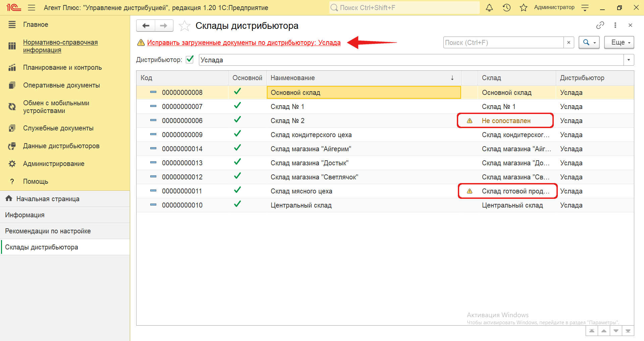Screen dimensions: 644x341
Task: Sort by the Код column header
Action: click(x=182, y=78)
